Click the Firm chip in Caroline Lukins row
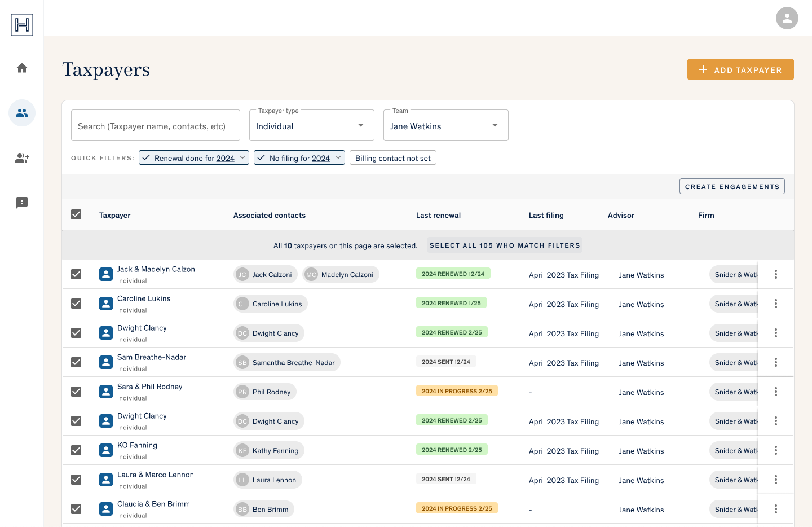 click(734, 304)
